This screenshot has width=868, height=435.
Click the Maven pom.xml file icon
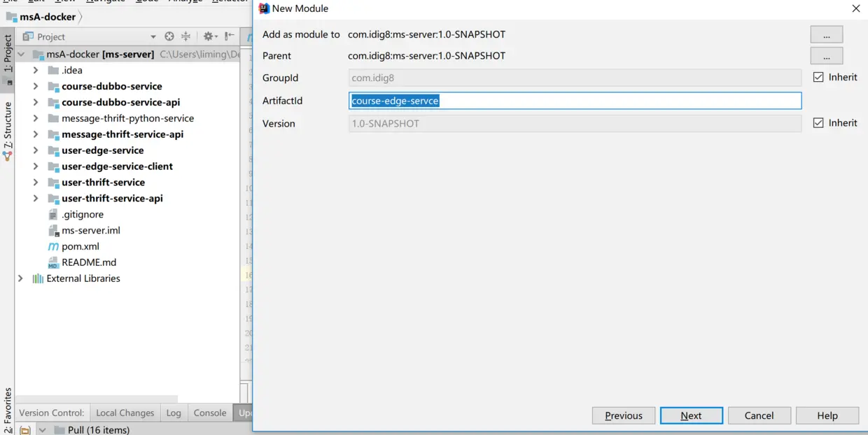[53, 247]
